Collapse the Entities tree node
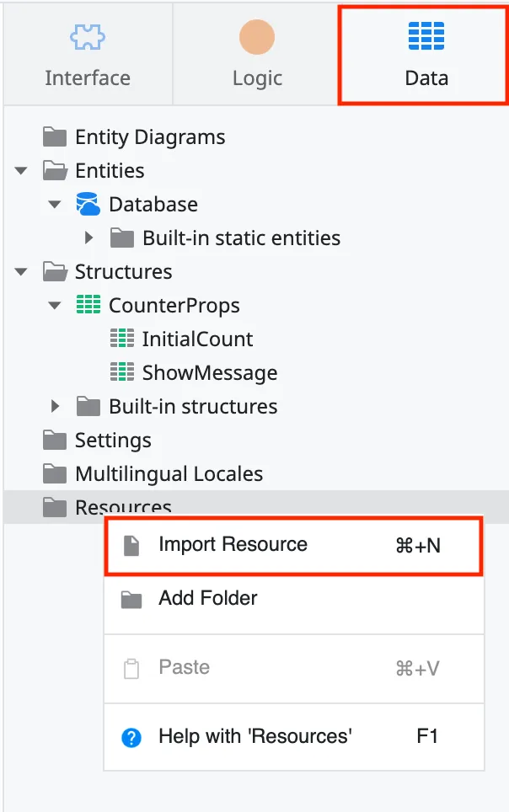Viewport: 509px width, 812px height. coord(20,170)
